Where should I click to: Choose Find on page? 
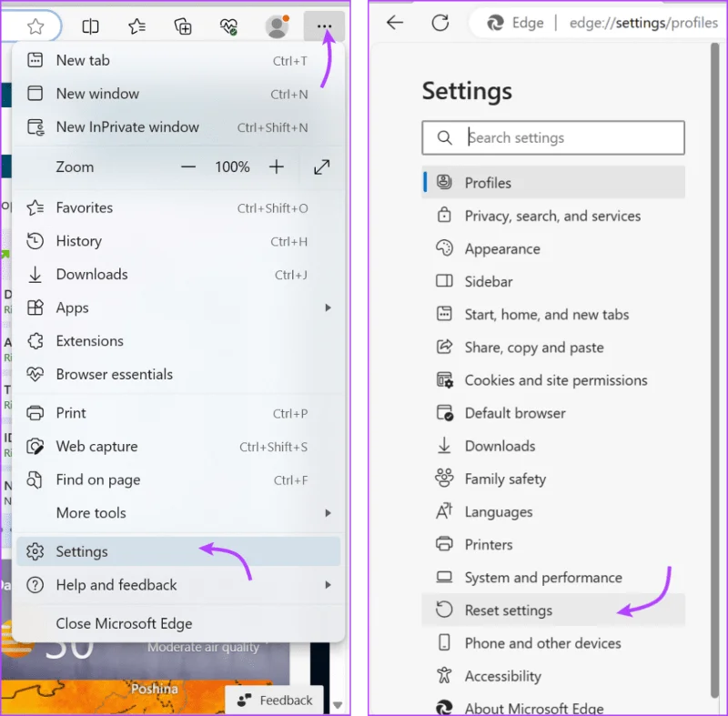tap(178, 479)
